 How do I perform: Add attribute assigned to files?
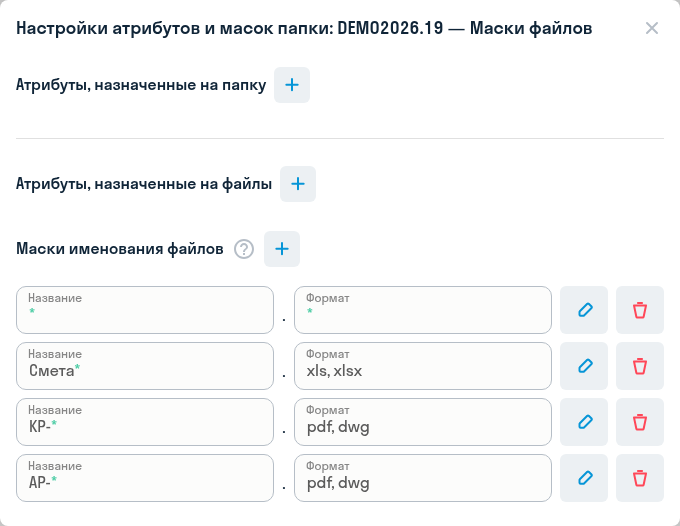pyautogui.click(x=298, y=184)
